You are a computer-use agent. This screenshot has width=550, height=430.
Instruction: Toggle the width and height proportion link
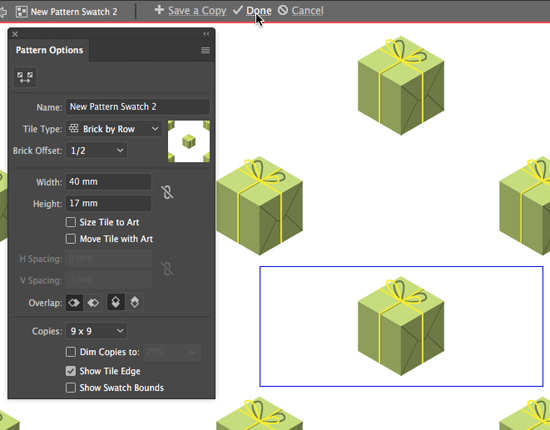coord(167,192)
